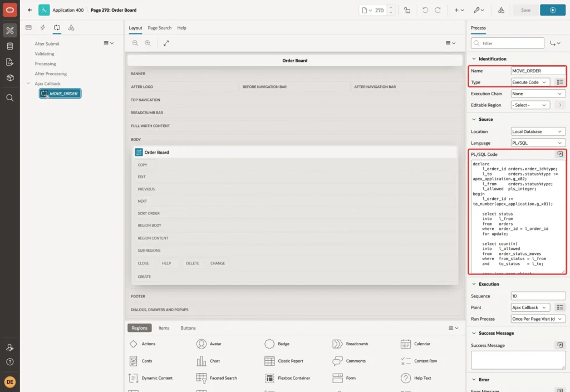
Task: Click the Undo icon
Action: 425,10
